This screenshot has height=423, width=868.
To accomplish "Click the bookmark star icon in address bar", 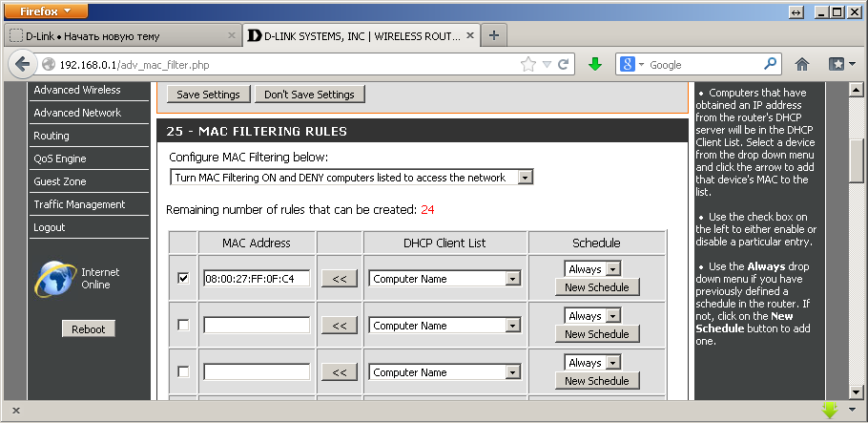I will coord(527,65).
